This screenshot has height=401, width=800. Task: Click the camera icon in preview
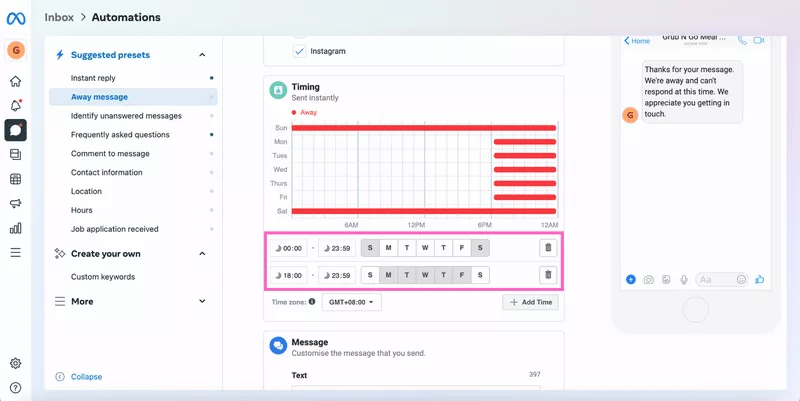point(648,280)
